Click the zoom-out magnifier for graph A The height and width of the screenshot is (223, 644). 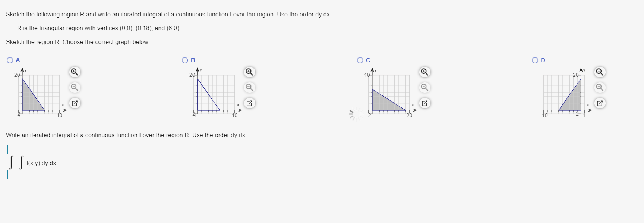75,88
